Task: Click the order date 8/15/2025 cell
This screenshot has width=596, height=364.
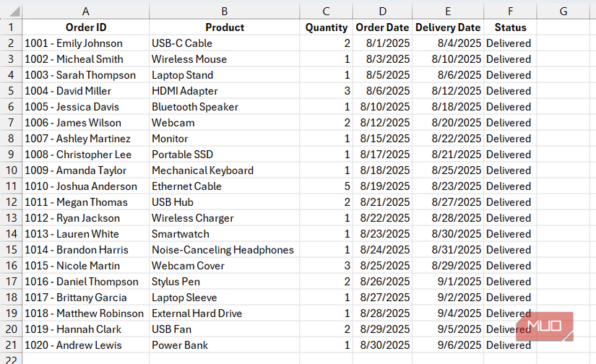Action: [383, 139]
